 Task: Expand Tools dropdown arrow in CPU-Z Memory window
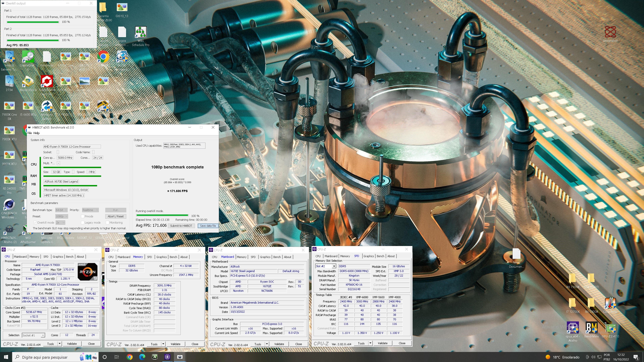(x=163, y=344)
